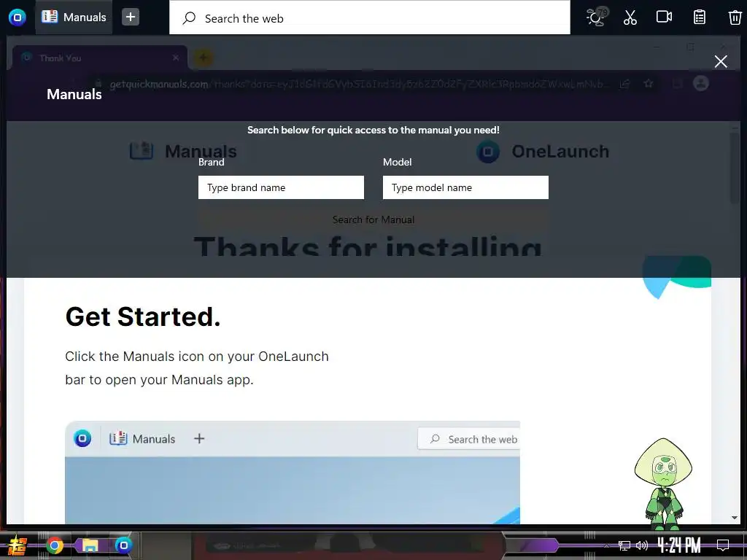747x560 pixels.
Task: Click the page scrollbar down arrow
Action: [734, 518]
